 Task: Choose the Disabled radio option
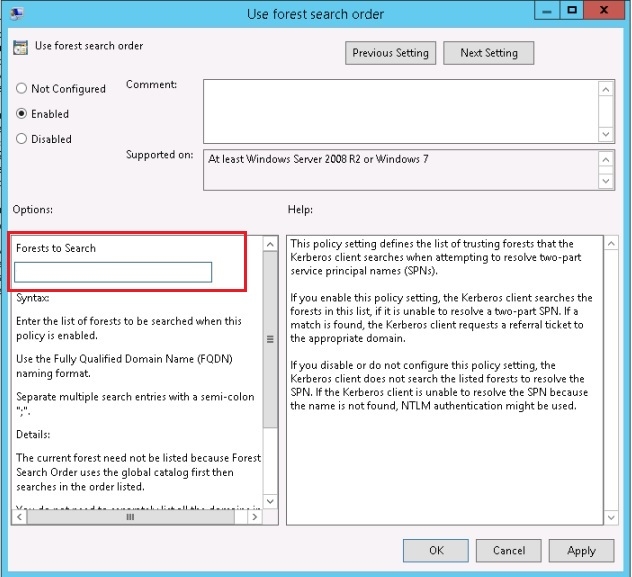pyautogui.click(x=22, y=139)
